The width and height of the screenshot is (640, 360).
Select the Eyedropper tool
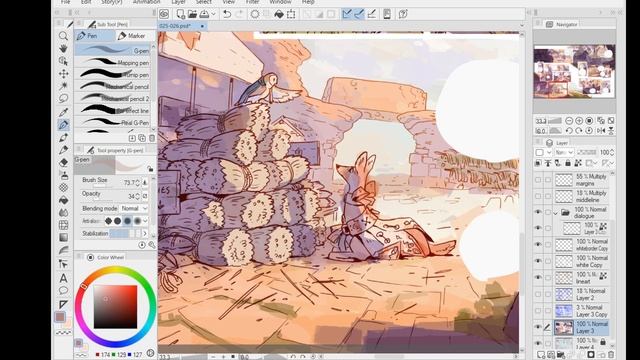tap(63, 112)
